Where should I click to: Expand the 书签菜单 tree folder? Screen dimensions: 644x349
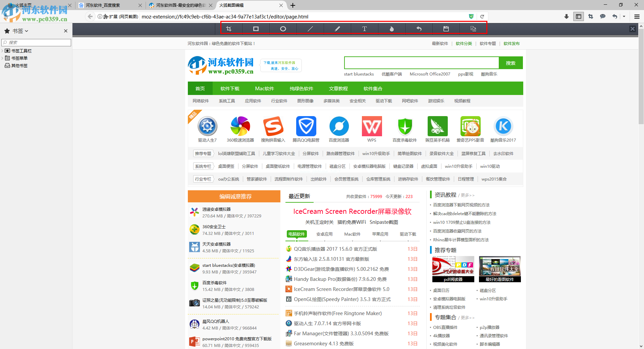coord(2,58)
